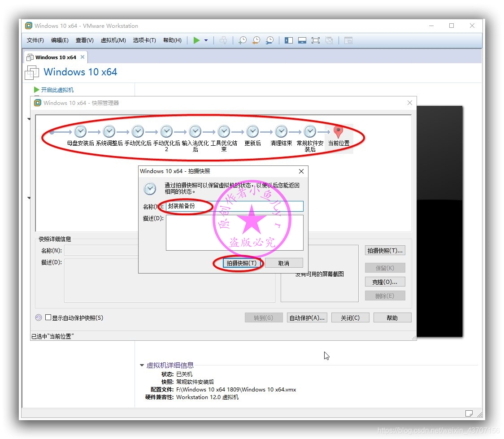Click the green power on button
This screenshot has width=504, height=439.
point(196,40)
